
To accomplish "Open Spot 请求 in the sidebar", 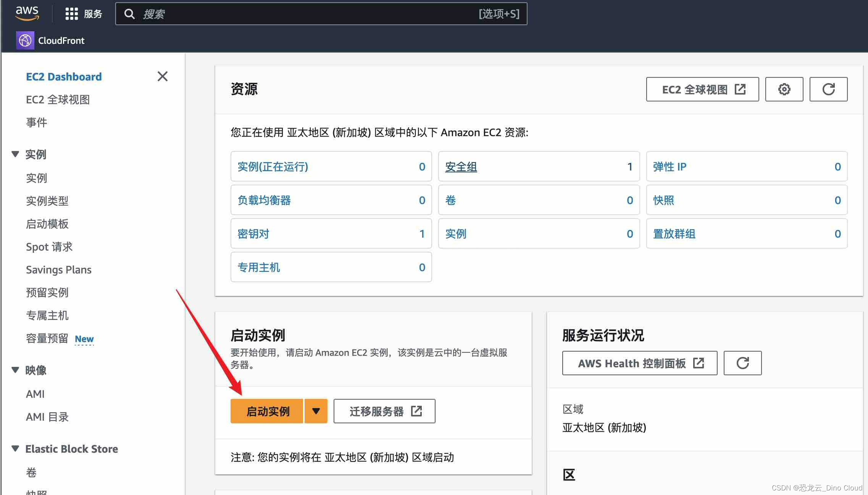I will [x=49, y=247].
